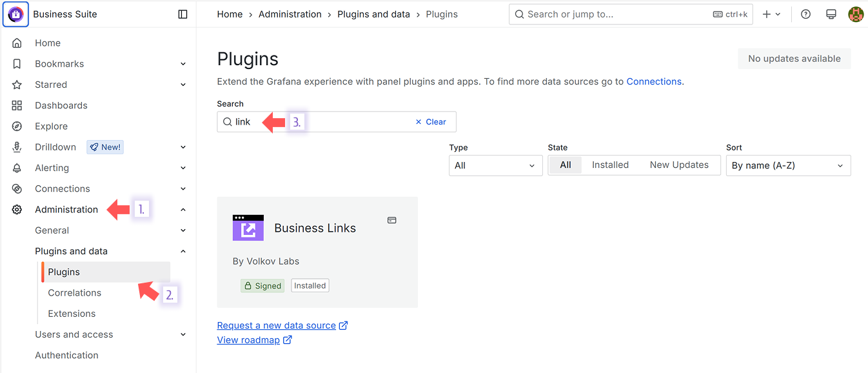The image size is (868, 373).
Task: Open Request a new data source link
Action: (277, 325)
